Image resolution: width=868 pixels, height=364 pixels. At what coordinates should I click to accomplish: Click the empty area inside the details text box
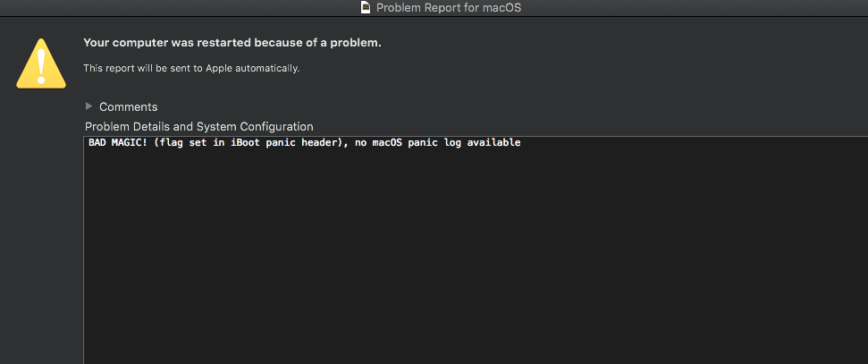476,255
